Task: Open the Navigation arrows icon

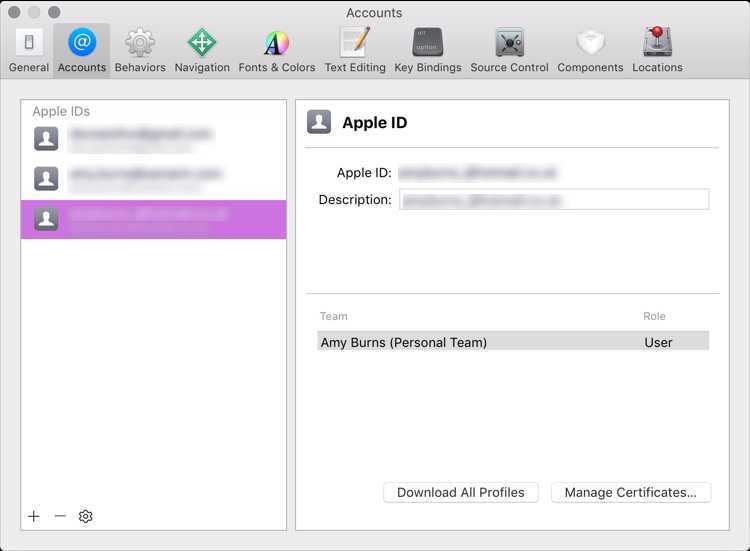Action: tap(202, 42)
